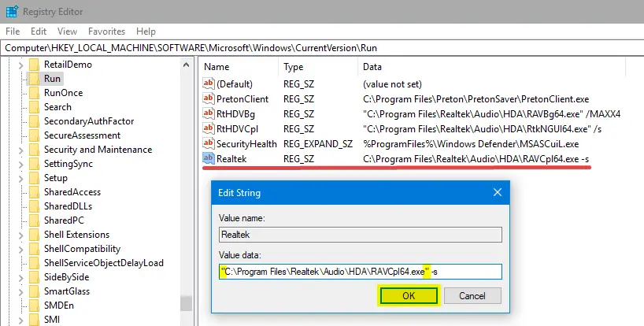
Task: Click the MSASCuiL.exe data cell
Action: (471, 143)
